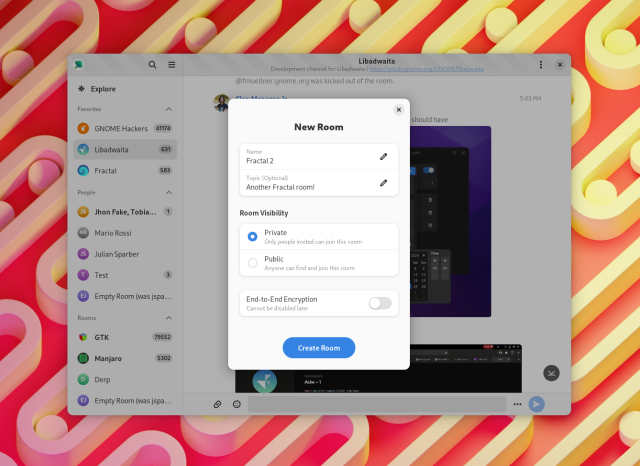
Task: Open Empty Room under People section
Action: pos(125,296)
